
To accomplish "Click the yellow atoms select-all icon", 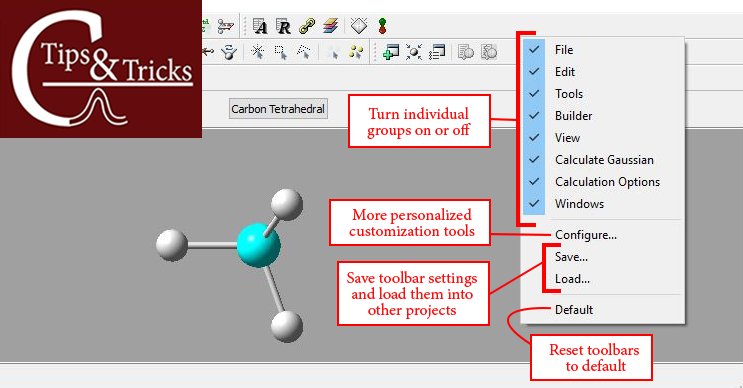I will coord(356,52).
